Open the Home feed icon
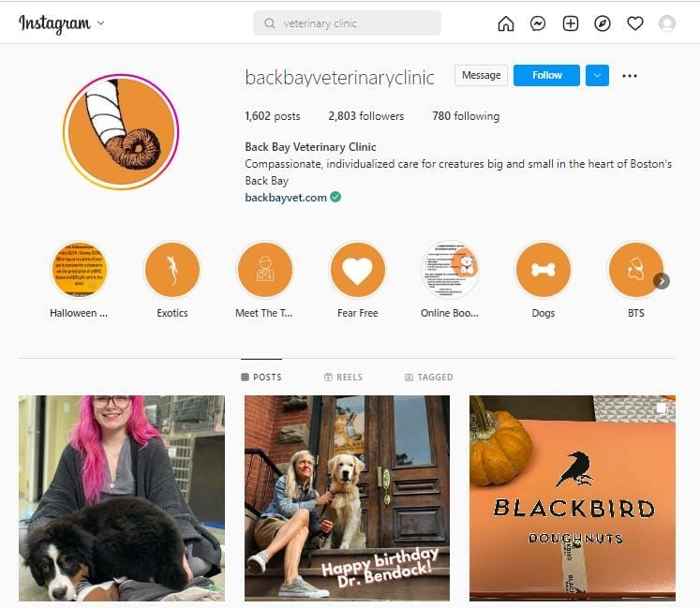The image size is (700, 608). [506, 23]
